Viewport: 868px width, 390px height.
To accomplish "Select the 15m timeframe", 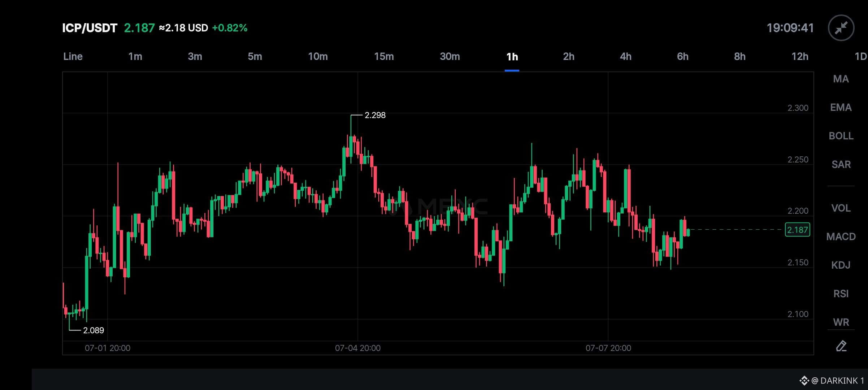I will (384, 56).
